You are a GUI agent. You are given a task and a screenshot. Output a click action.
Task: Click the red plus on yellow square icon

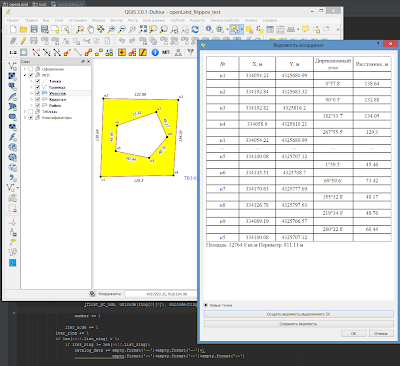(122, 52)
